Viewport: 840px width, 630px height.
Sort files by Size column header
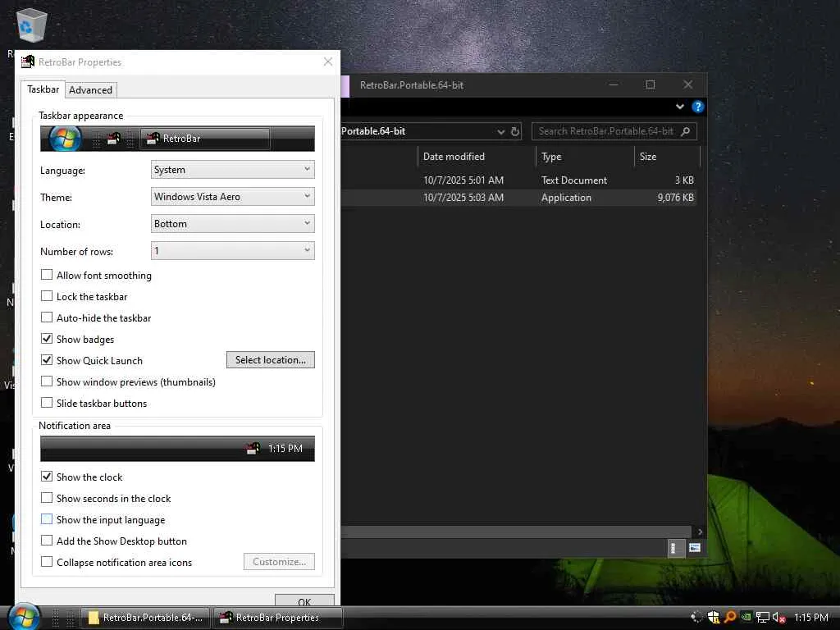pos(667,157)
